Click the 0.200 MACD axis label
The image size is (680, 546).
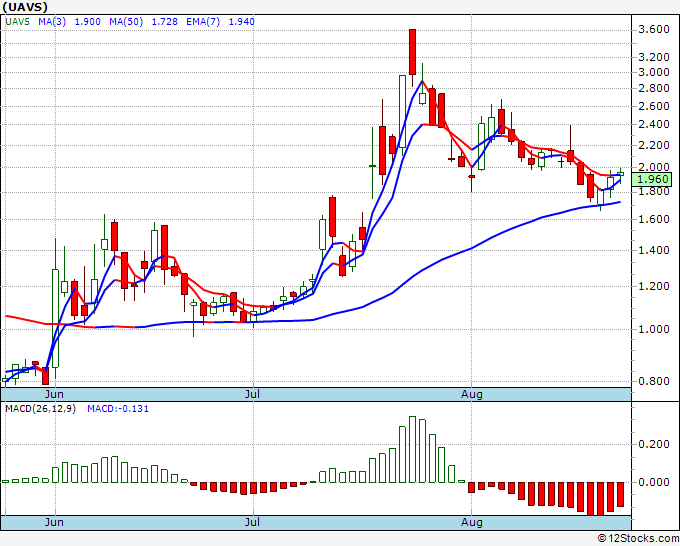pos(654,445)
